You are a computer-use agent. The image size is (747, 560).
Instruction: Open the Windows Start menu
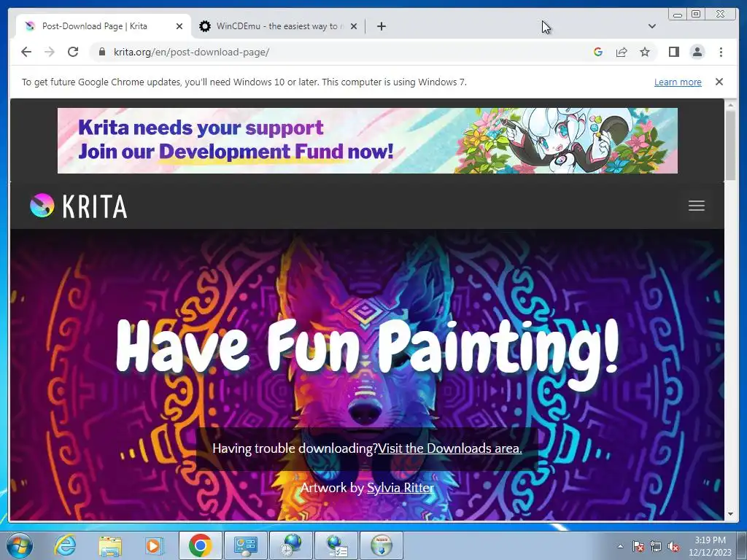tap(18, 545)
